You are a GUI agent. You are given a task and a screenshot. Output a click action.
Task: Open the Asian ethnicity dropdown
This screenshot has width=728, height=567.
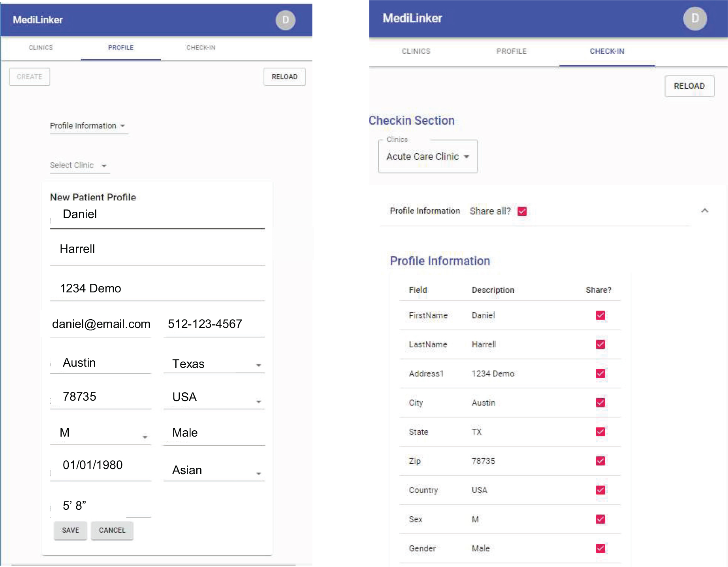click(x=214, y=470)
